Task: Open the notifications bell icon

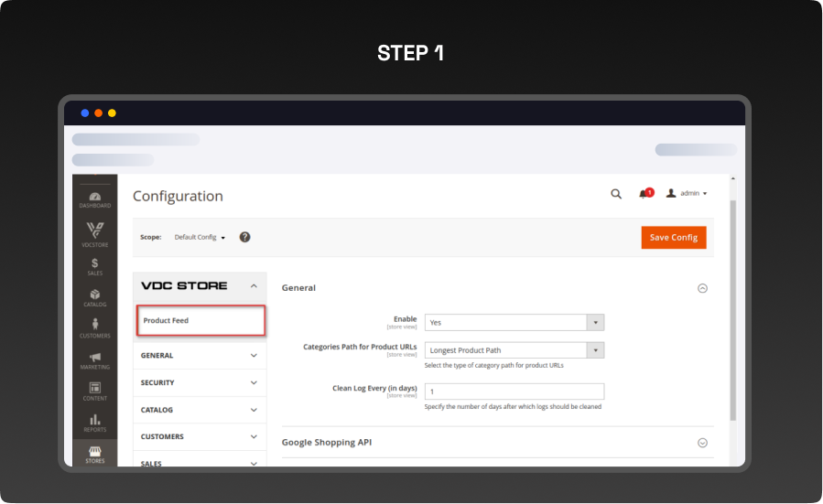Action: (644, 194)
